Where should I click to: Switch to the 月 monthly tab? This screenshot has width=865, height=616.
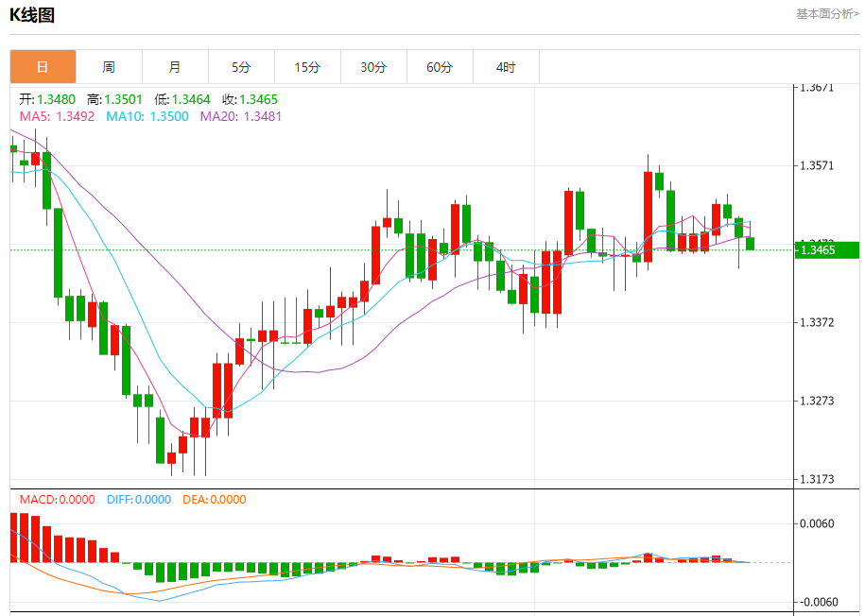[x=176, y=67]
